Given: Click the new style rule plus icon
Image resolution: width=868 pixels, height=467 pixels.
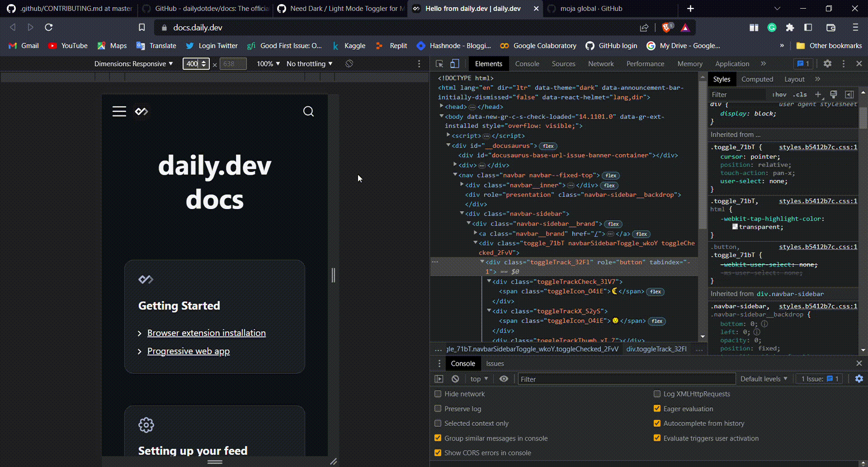Looking at the screenshot, I should coord(819,94).
